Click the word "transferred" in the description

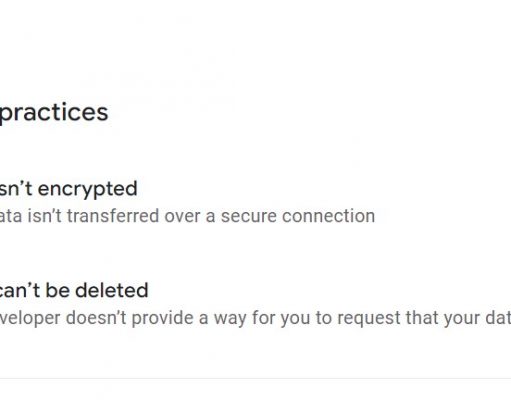click(x=113, y=216)
